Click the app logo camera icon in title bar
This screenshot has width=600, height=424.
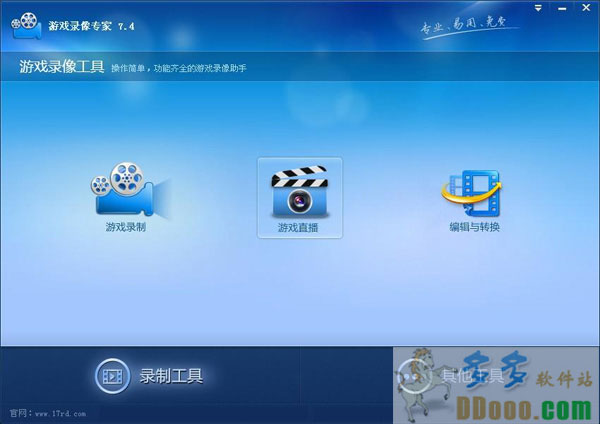coord(26,26)
